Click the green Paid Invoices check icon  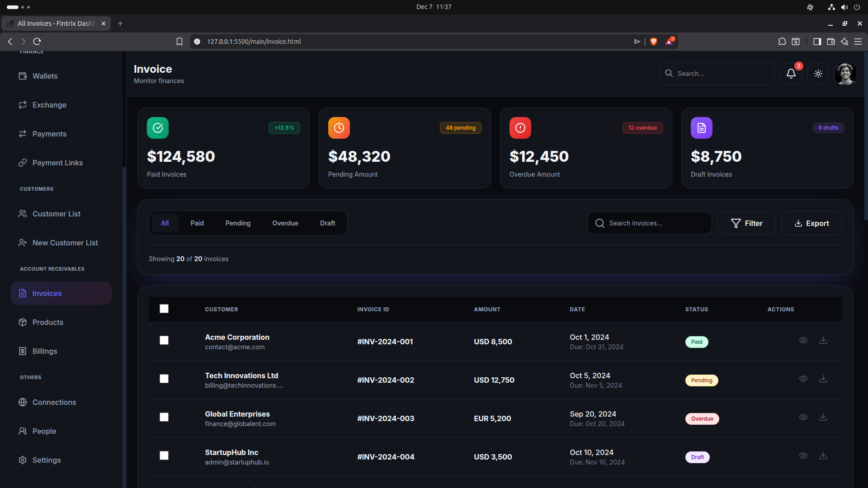(158, 128)
